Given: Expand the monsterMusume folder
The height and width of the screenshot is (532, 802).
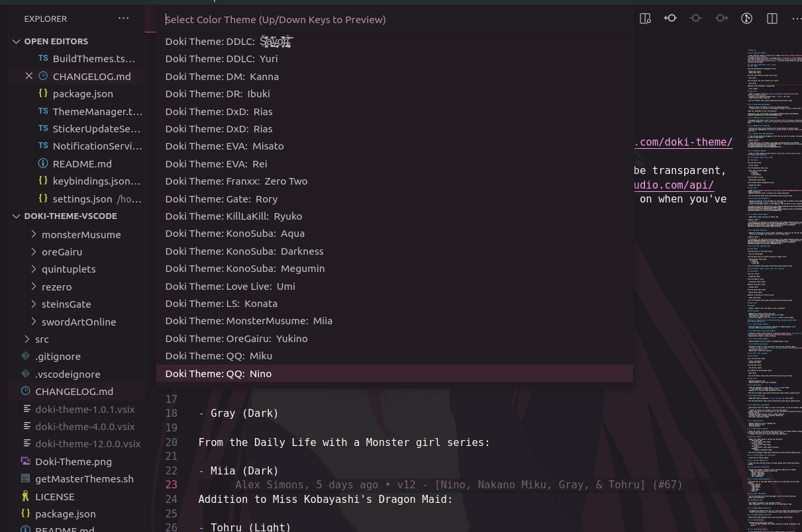Looking at the screenshot, I should click(x=33, y=234).
